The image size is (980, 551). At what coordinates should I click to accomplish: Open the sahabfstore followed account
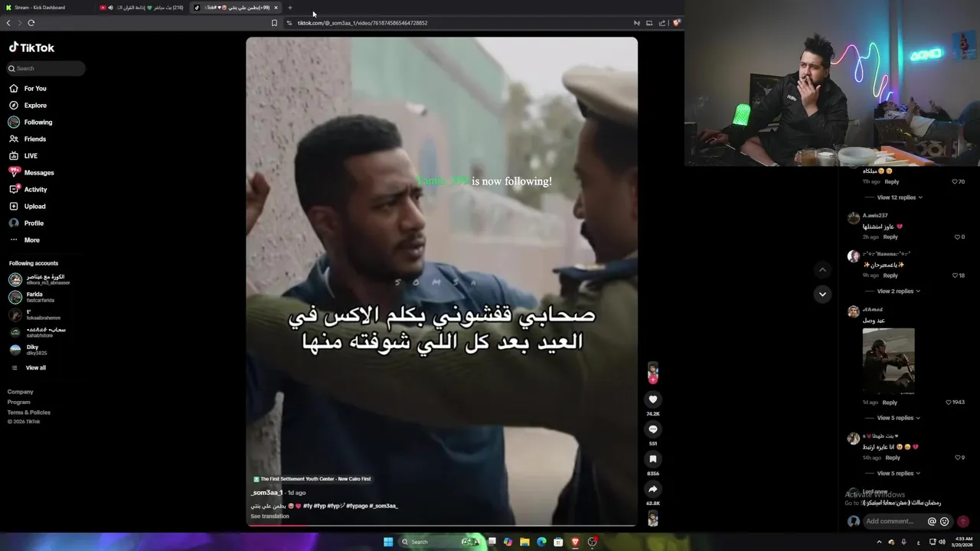tap(38, 332)
